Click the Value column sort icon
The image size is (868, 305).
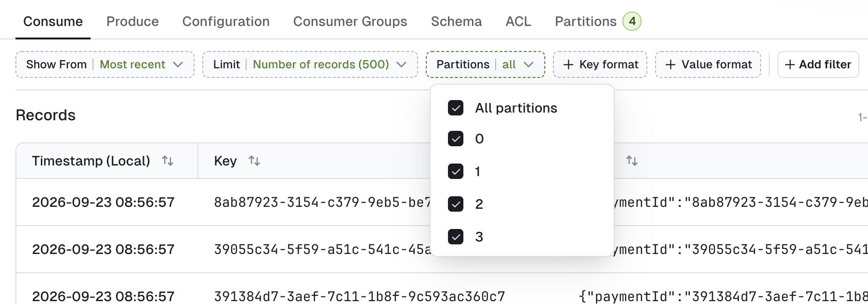632,161
